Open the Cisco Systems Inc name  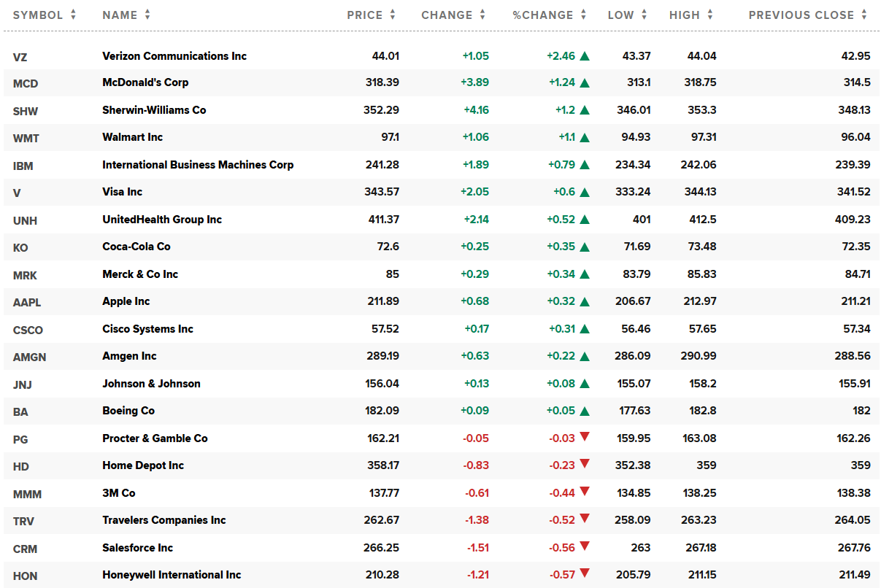(x=147, y=329)
